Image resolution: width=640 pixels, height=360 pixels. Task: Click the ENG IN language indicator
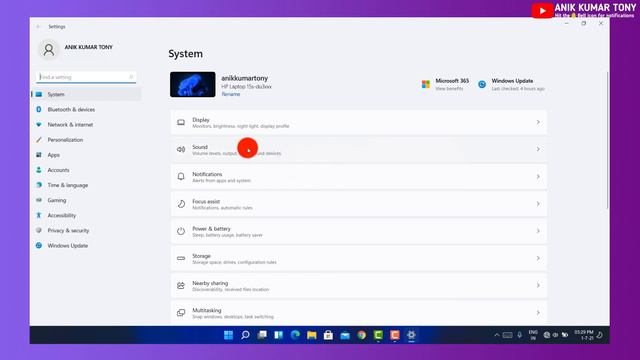533,335
